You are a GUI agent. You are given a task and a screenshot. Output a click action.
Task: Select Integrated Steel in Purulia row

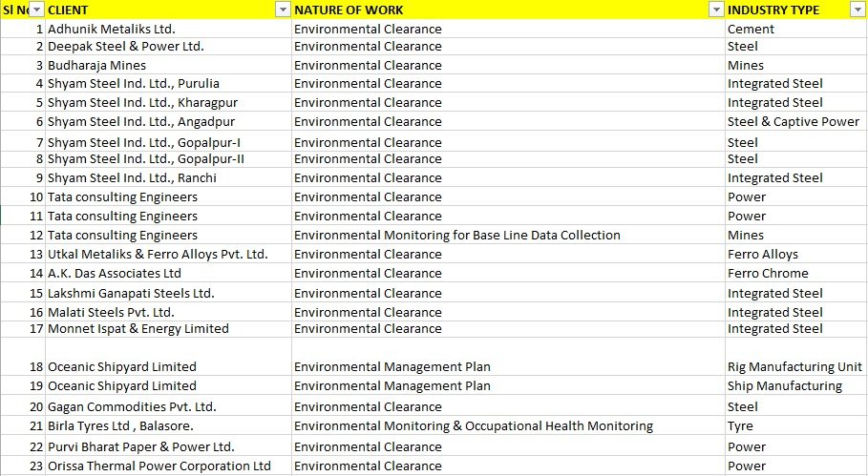point(796,84)
